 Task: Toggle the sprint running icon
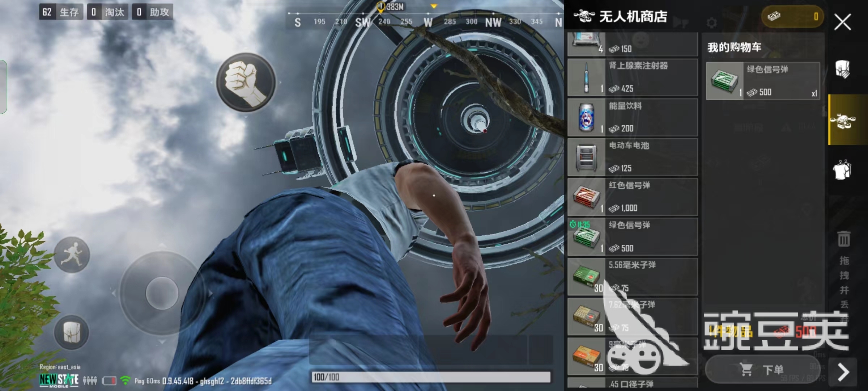tap(72, 255)
